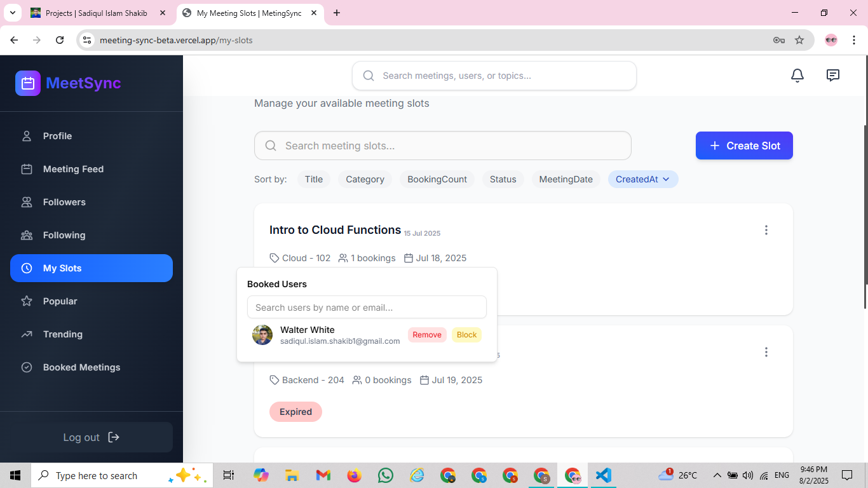Open the messages chat icon
The image size is (868, 488).
click(x=833, y=76)
